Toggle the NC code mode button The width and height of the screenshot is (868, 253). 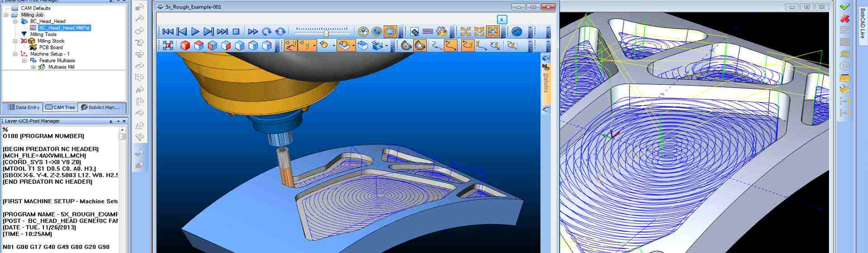(390, 32)
